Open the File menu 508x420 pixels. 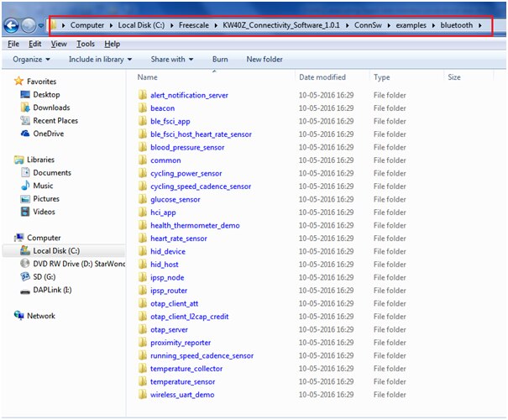[x=13, y=44]
